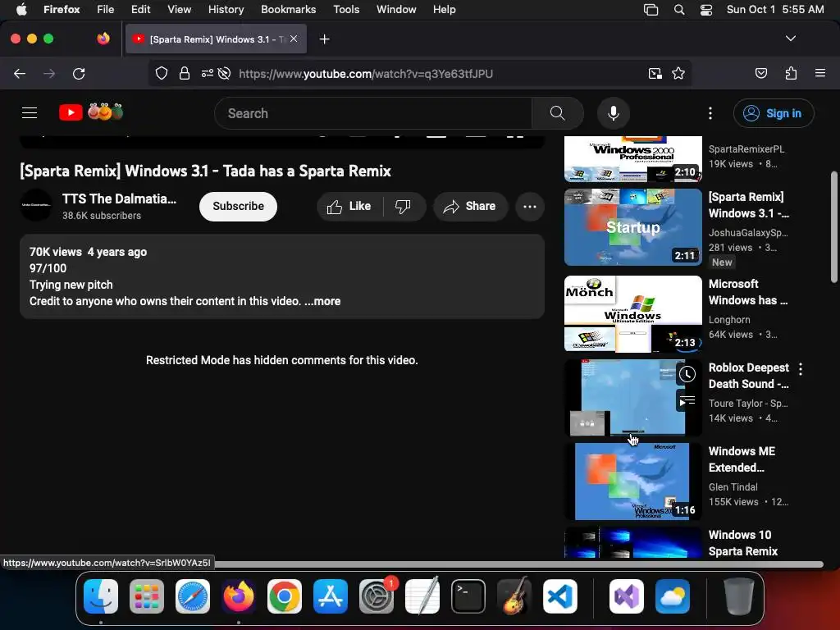Image resolution: width=840 pixels, height=630 pixels.
Task: Open Firefox extensions puzzle icon
Action: click(x=792, y=73)
